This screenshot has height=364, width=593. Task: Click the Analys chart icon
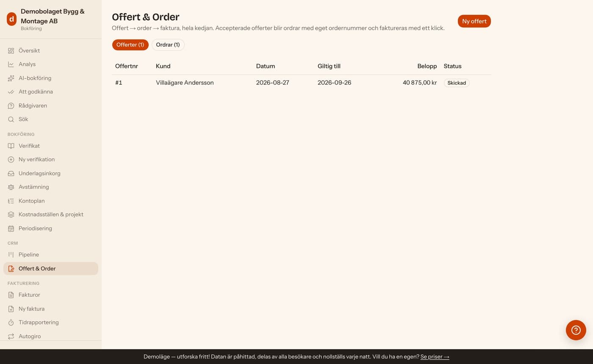coord(11,64)
